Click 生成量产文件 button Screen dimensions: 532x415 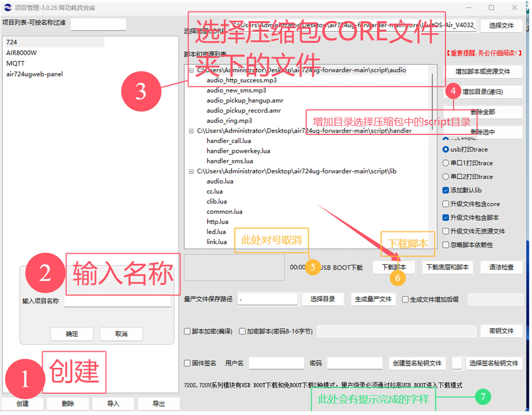(373, 299)
